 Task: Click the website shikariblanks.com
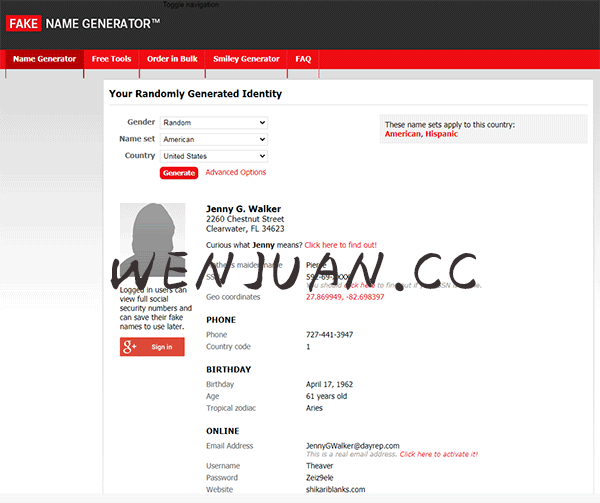tap(336, 490)
